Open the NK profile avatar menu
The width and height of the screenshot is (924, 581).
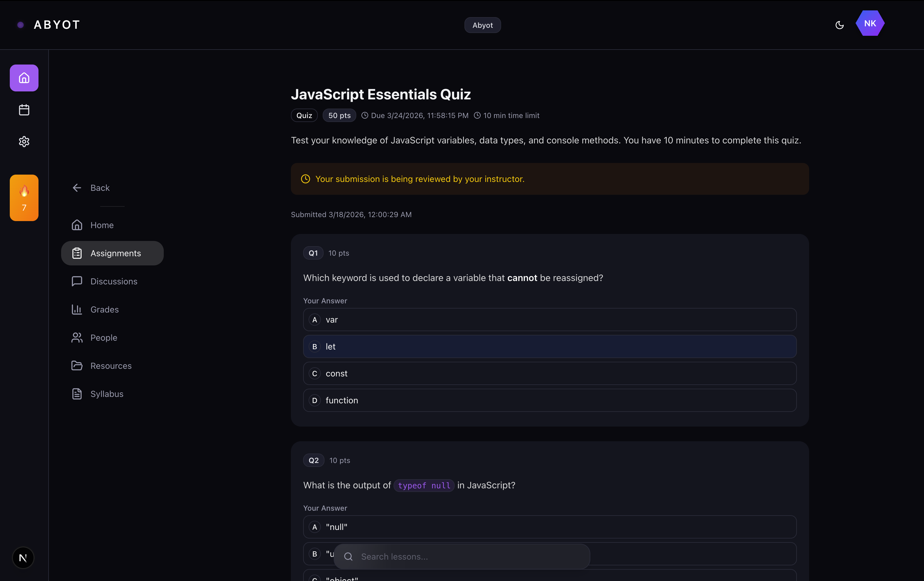(870, 24)
